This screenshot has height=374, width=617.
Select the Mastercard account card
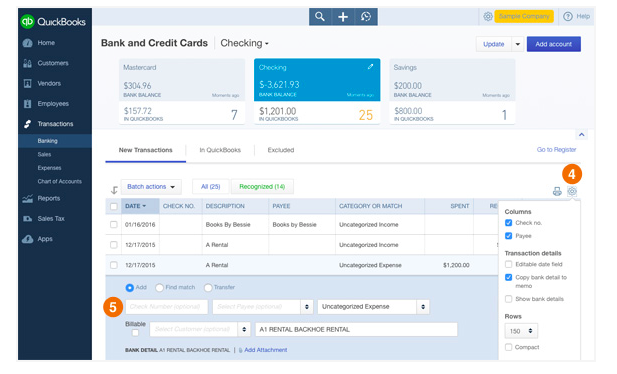click(x=182, y=92)
